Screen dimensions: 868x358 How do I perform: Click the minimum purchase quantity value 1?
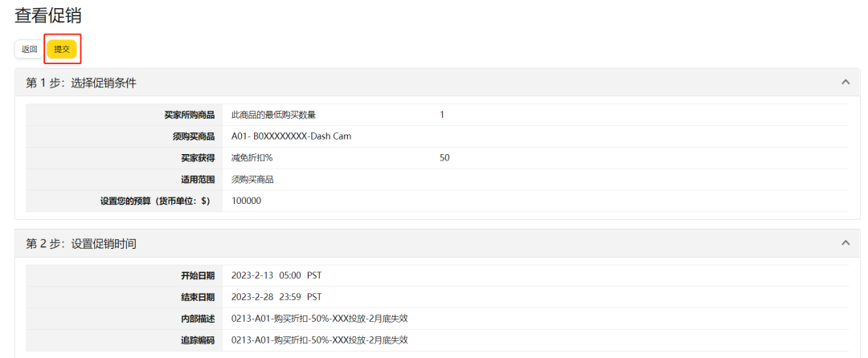[442, 115]
